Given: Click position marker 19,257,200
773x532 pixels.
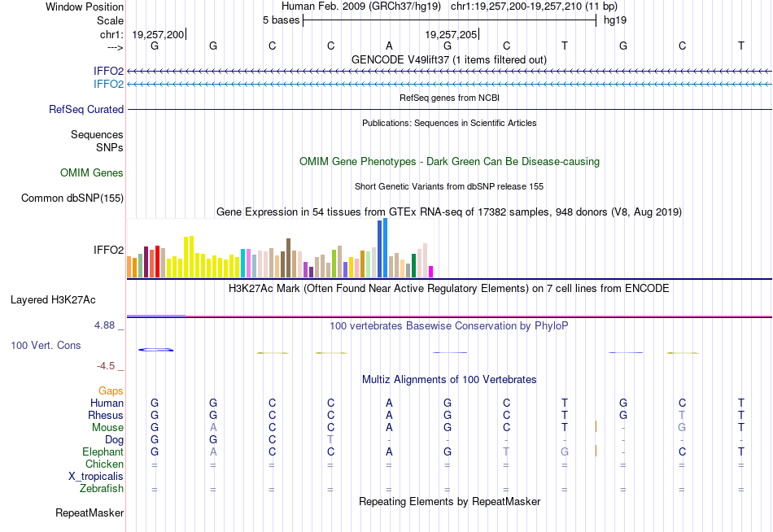Looking at the screenshot, I should coord(158,34).
